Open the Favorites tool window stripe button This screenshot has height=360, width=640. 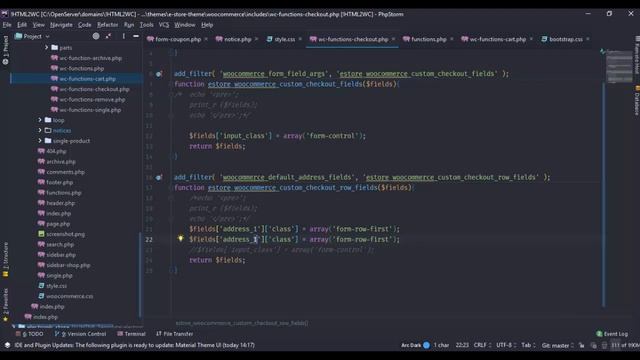coord(5,305)
